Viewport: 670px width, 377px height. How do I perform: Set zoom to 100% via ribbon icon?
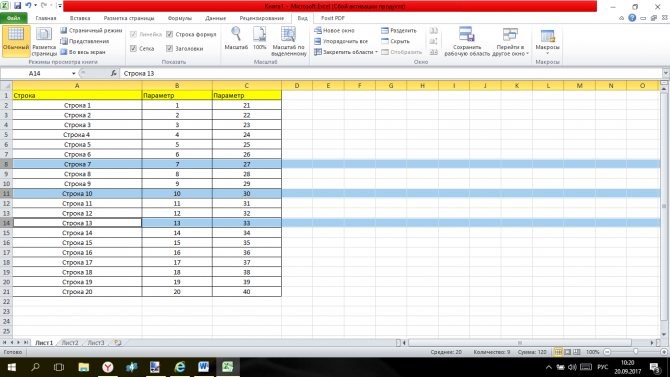(x=259, y=38)
